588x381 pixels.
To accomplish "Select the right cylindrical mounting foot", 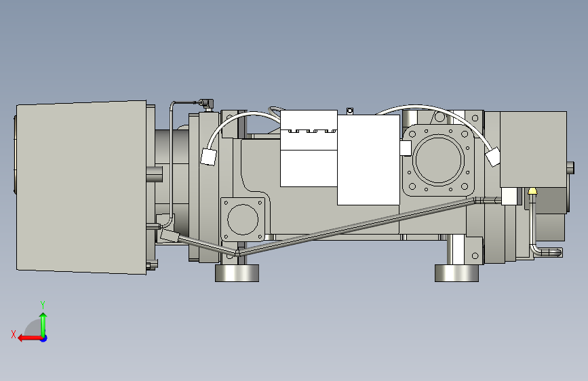I will (456, 273).
